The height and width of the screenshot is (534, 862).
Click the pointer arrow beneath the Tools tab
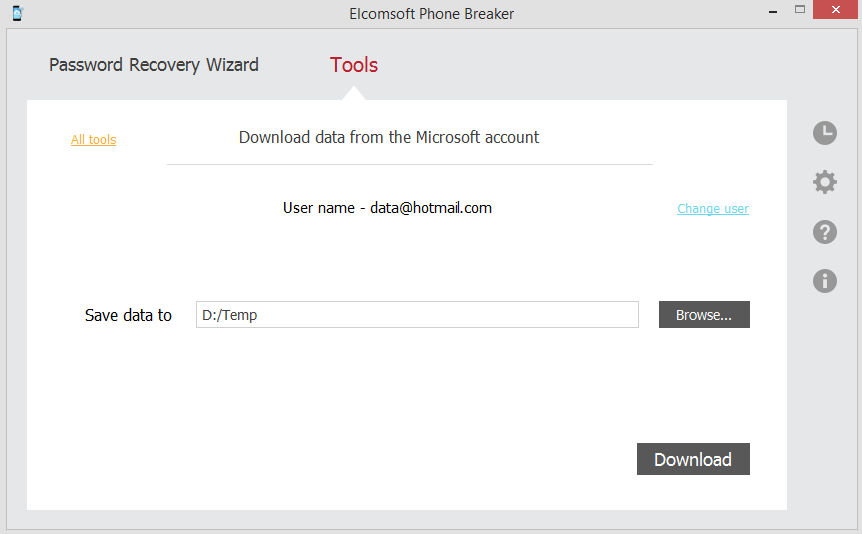pyautogui.click(x=354, y=93)
